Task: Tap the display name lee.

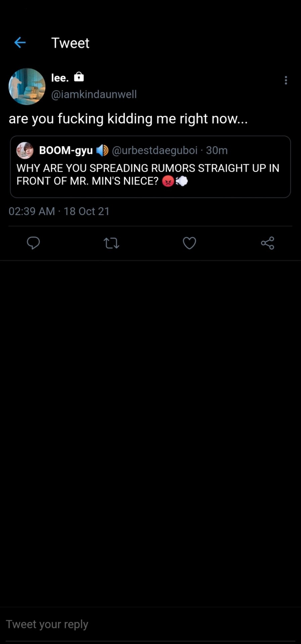Action: click(x=60, y=78)
